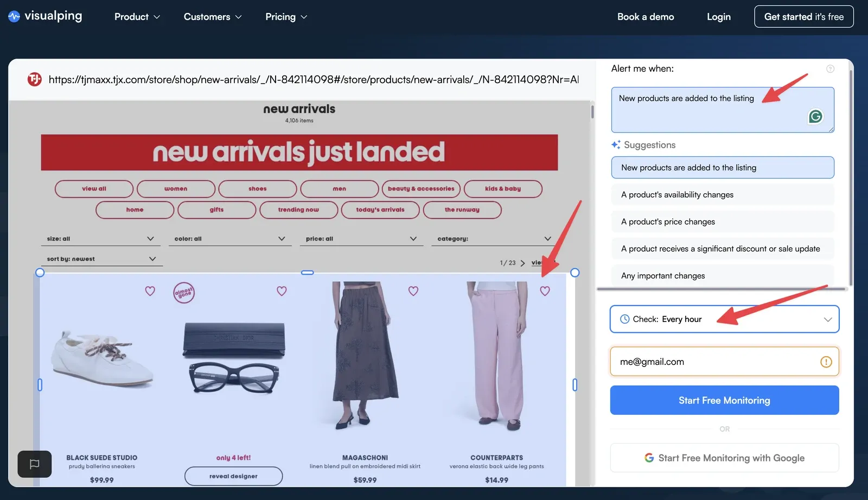868x500 pixels.
Task: Select the trending now pill
Action: (298, 210)
